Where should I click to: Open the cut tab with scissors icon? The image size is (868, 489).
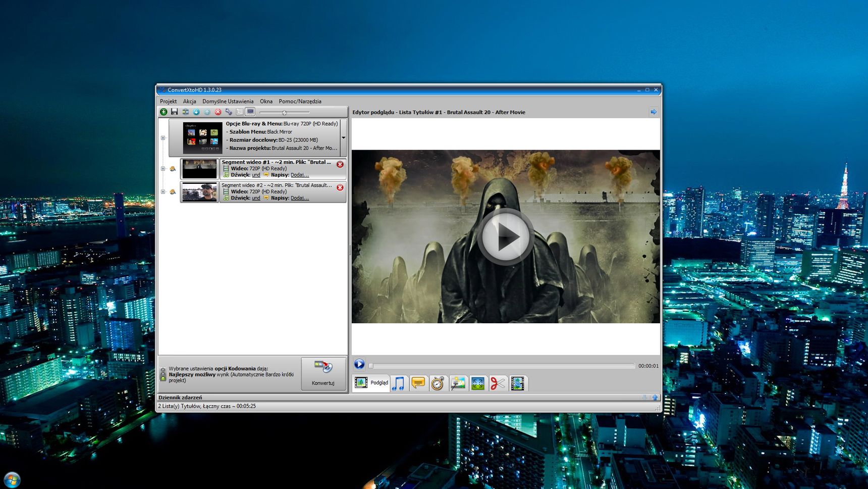(498, 383)
